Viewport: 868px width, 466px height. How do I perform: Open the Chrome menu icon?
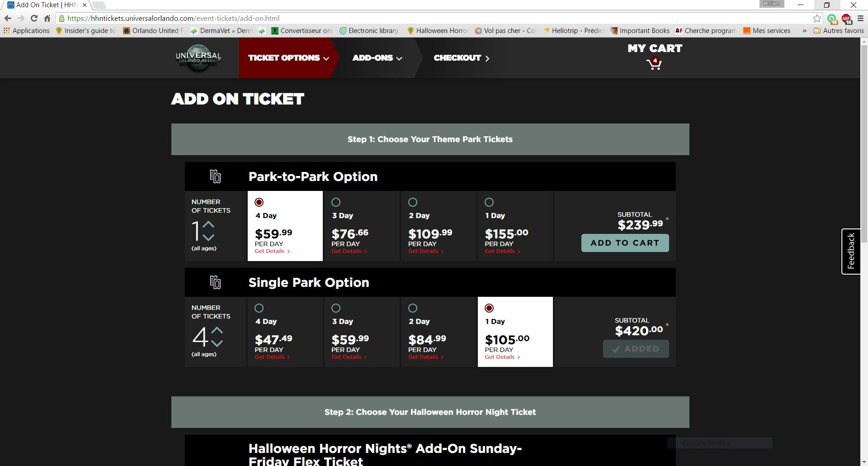click(x=861, y=19)
